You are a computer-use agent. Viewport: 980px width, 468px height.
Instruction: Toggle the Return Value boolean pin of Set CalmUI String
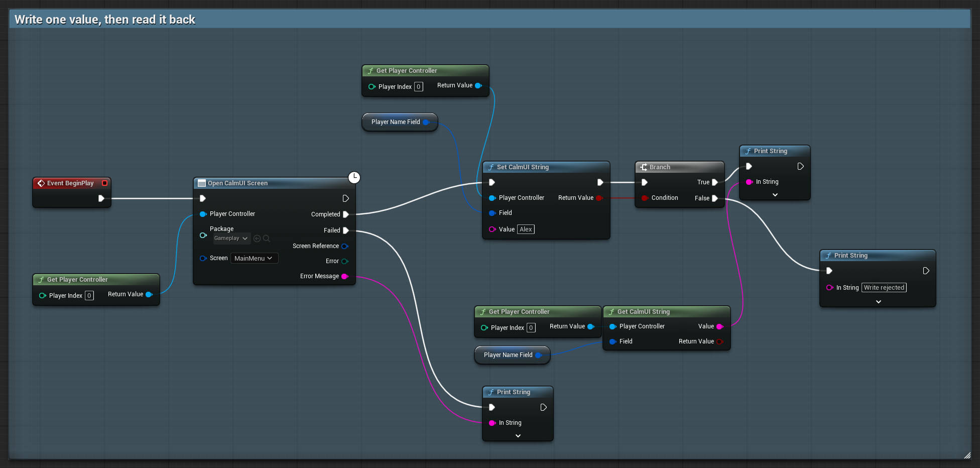pyautogui.click(x=599, y=198)
